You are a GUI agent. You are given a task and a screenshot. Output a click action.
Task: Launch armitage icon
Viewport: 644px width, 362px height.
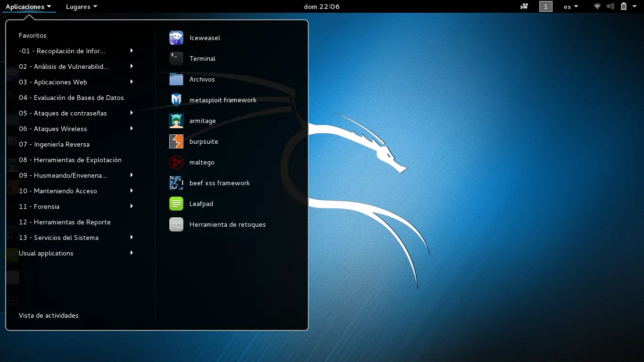176,121
